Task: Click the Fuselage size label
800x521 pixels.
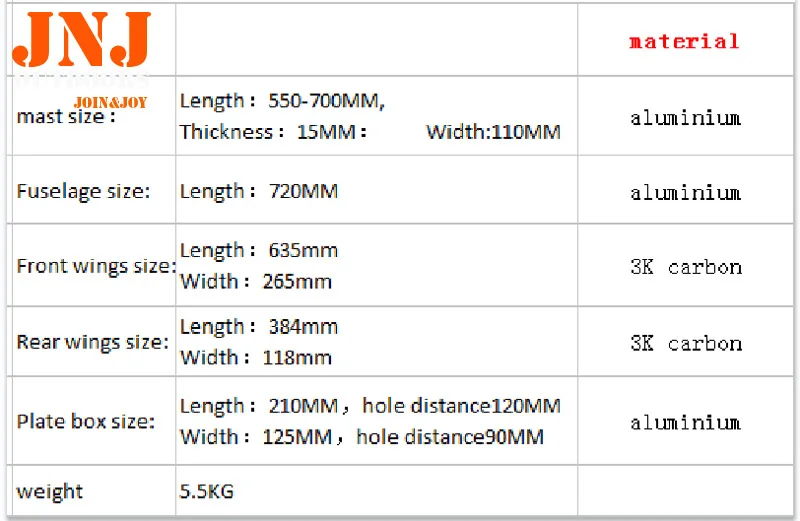Action: click(83, 191)
